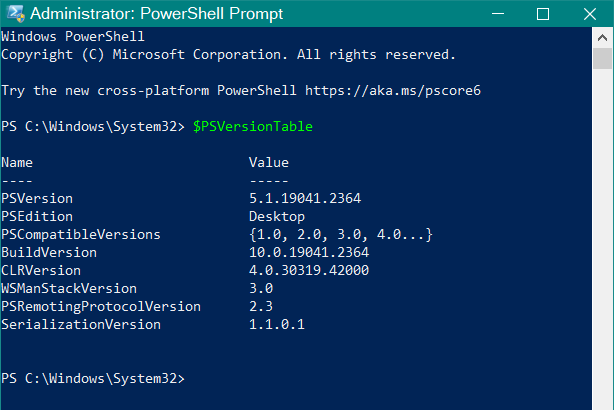
Task: Close the PowerShell Prompt window
Action: pos(589,14)
